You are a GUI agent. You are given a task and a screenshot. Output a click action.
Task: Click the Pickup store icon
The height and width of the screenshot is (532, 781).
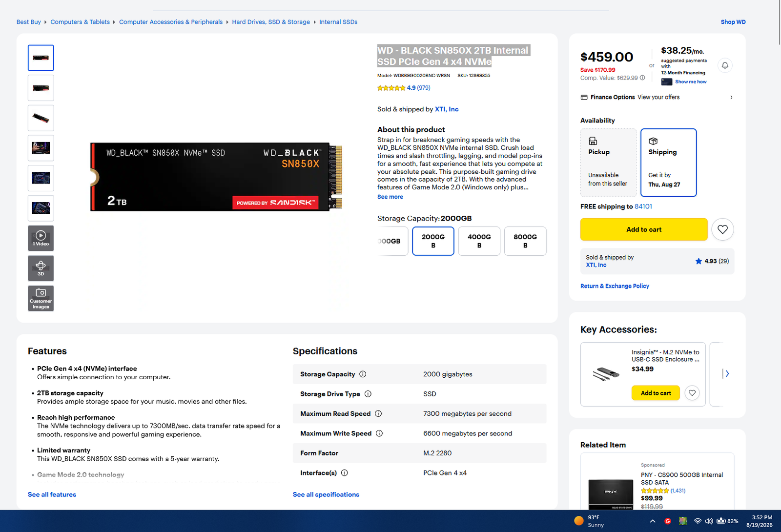click(593, 141)
